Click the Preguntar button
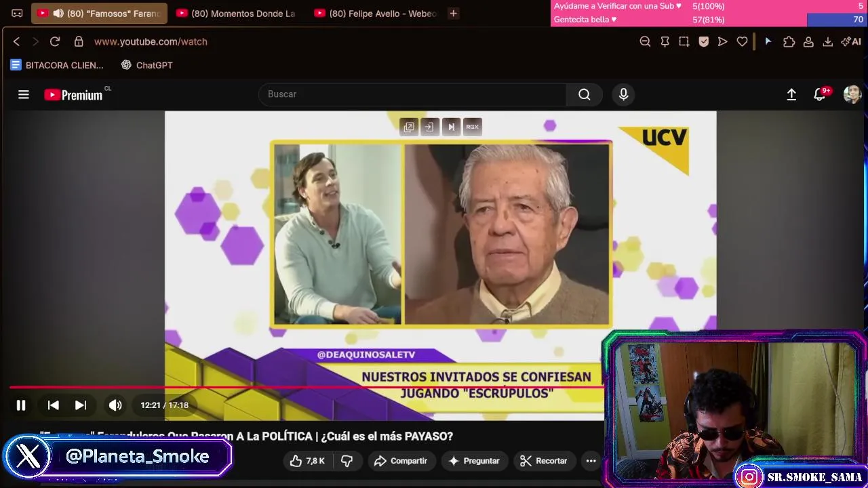The width and height of the screenshot is (868, 488). (x=474, y=461)
